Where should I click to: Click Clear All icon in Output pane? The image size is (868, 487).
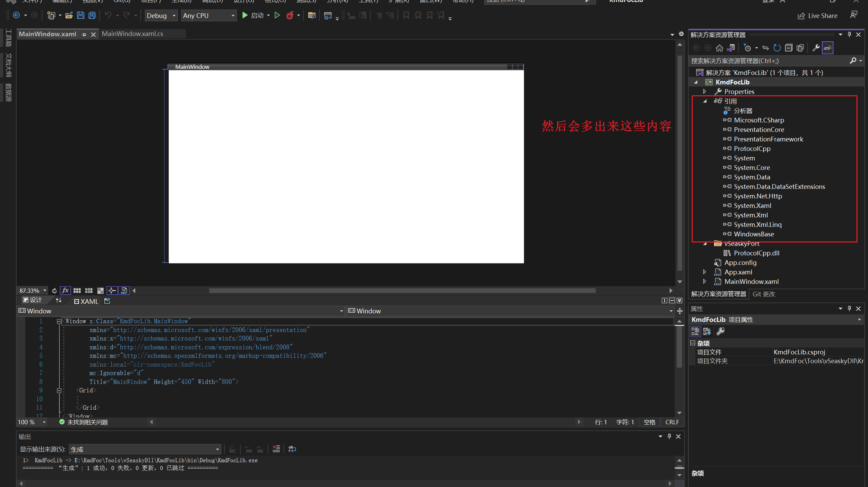[x=276, y=449]
